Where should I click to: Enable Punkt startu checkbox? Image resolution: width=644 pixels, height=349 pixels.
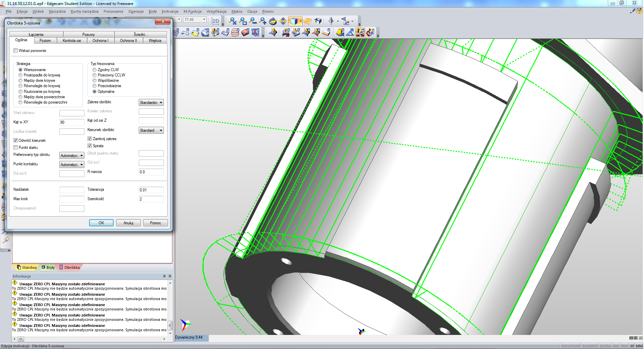(x=15, y=148)
